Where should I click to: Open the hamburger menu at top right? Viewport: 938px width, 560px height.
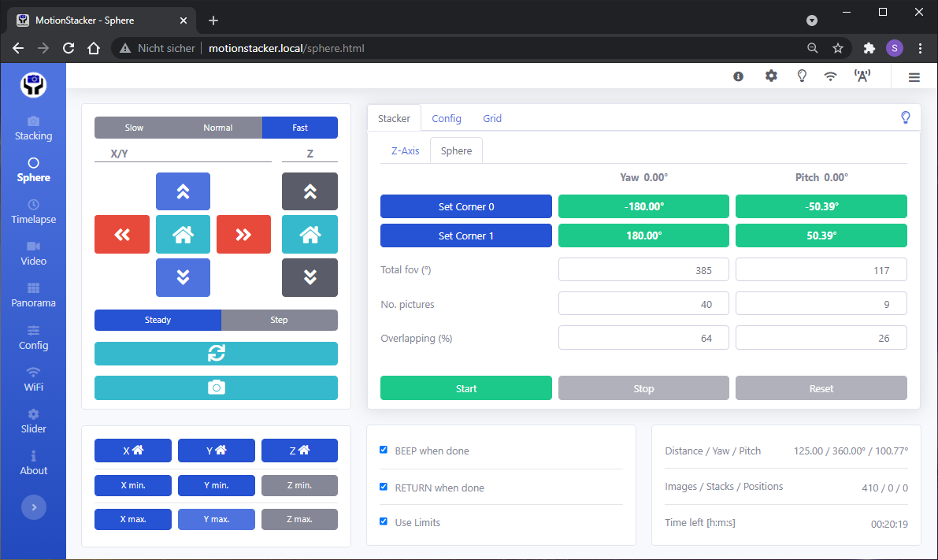[x=914, y=77]
